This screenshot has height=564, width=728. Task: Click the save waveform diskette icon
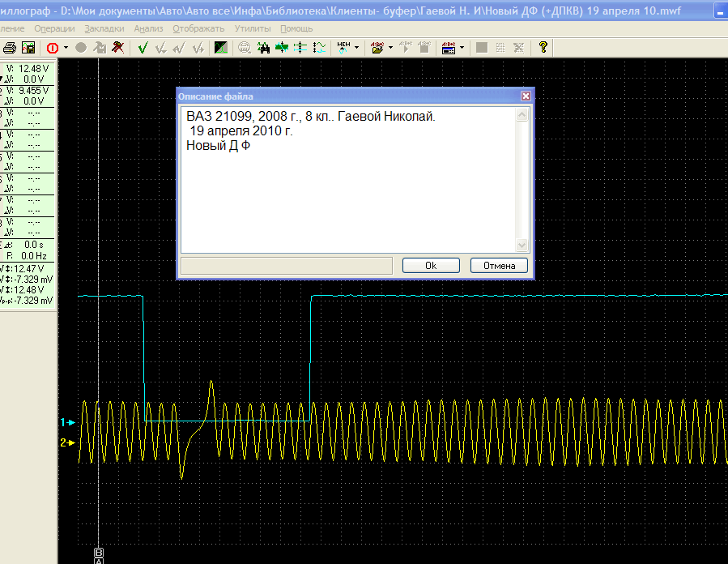click(x=28, y=47)
